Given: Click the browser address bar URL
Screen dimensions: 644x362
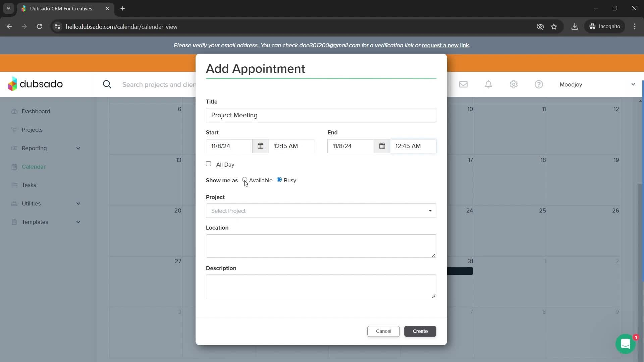Looking at the screenshot, I should (121, 26).
